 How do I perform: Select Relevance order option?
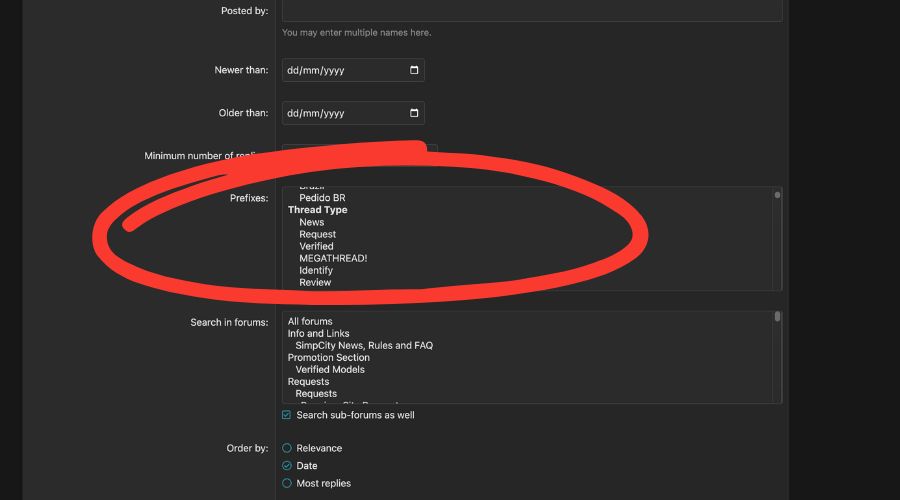(287, 448)
